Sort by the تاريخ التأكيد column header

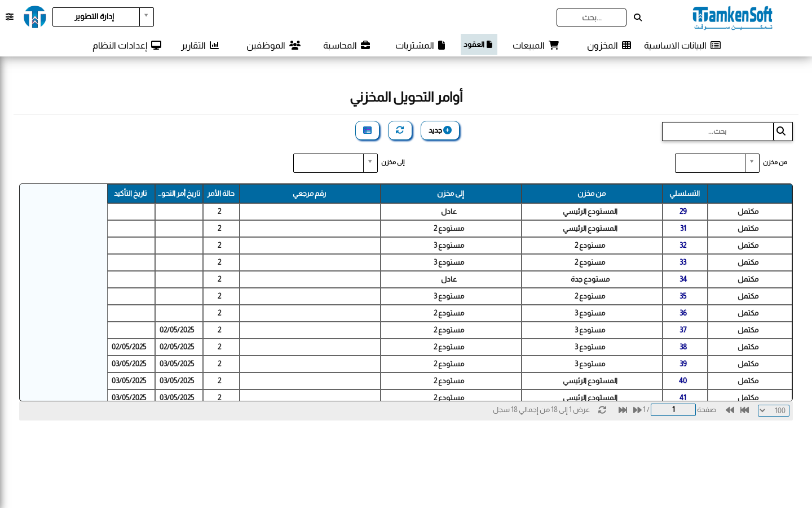coord(131,194)
